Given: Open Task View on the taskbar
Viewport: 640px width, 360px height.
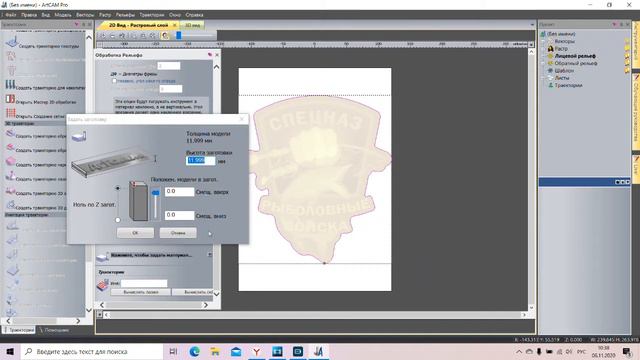Looking at the screenshot, I should 173,351.
